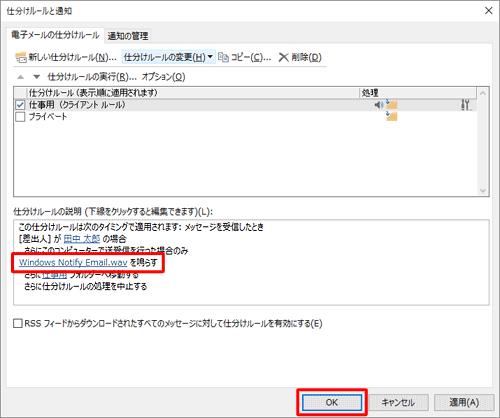Click the delete X icon

point(283,57)
